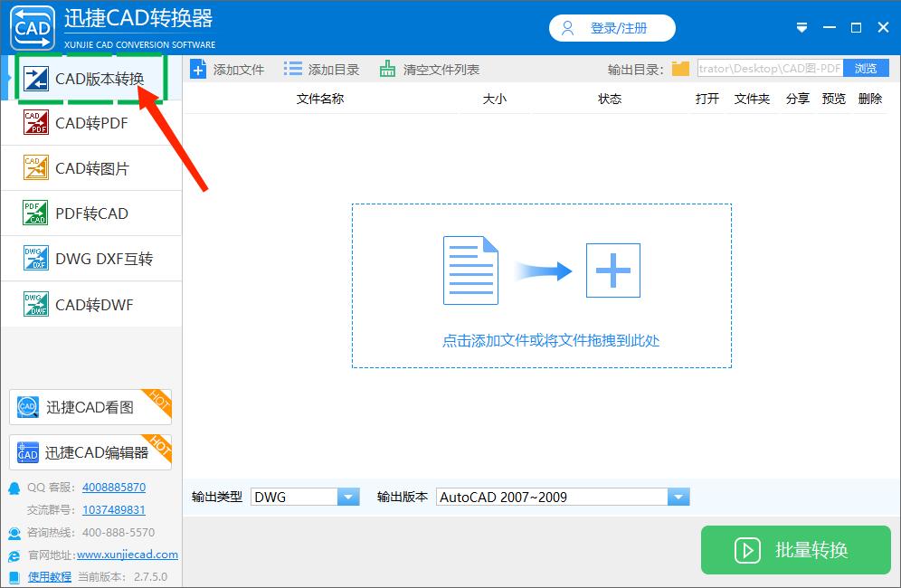
Task: Open the output directory folder icon
Action: pyautogui.click(x=679, y=68)
